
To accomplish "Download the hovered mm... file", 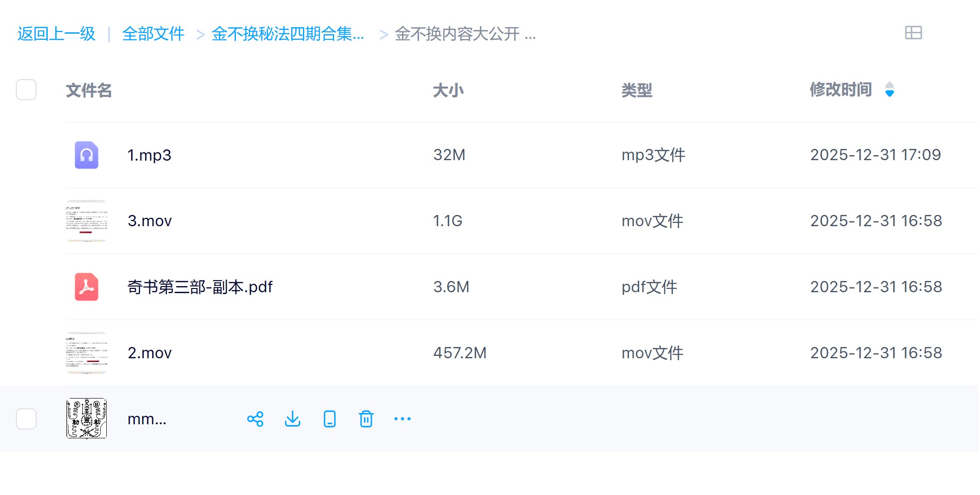I will [x=293, y=419].
